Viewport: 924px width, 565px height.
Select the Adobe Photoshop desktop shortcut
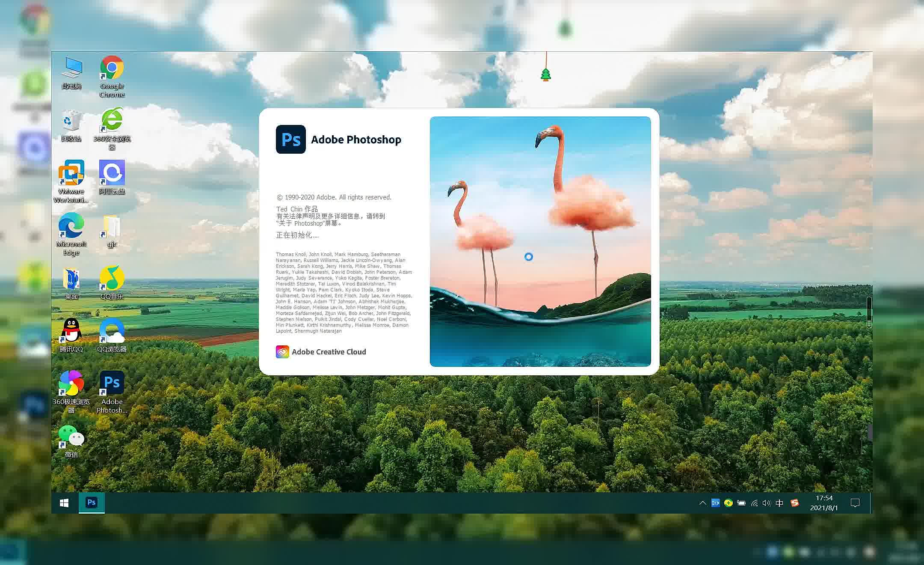[112, 392]
